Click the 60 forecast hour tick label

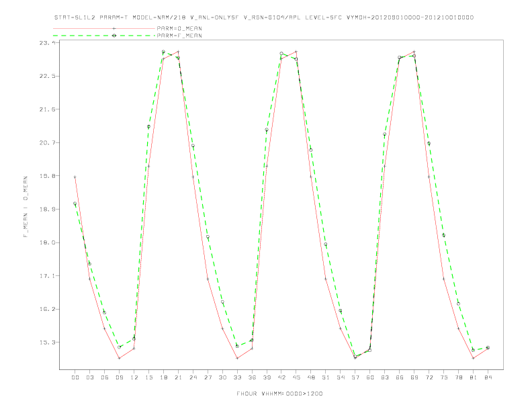point(370,377)
